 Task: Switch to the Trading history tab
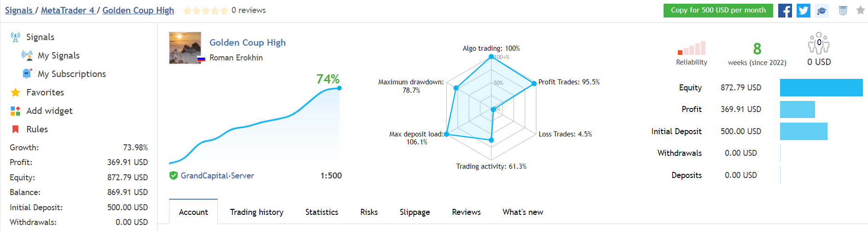[256, 212]
